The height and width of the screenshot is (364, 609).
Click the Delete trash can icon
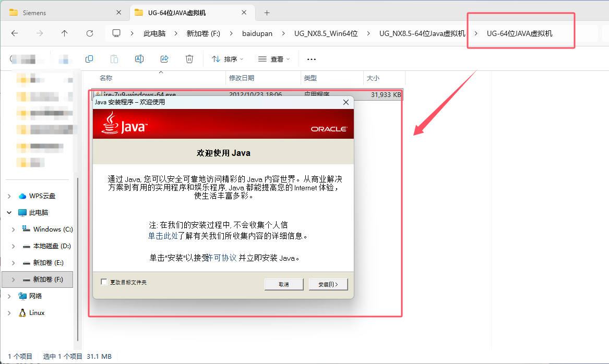point(189,59)
